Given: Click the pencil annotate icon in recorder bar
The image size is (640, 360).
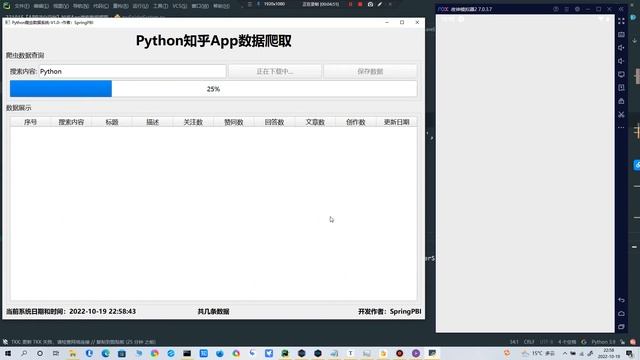Looking at the screenshot, I should coord(380,4).
